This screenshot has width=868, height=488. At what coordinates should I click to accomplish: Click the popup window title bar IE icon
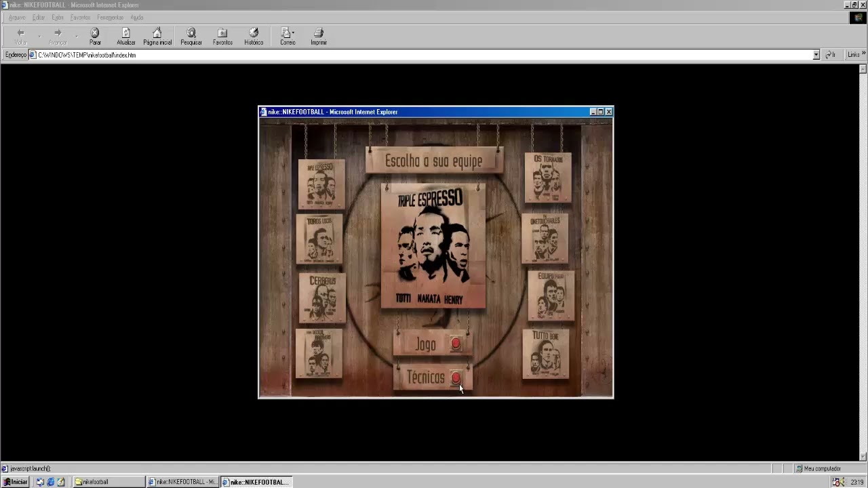pos(264,112)
